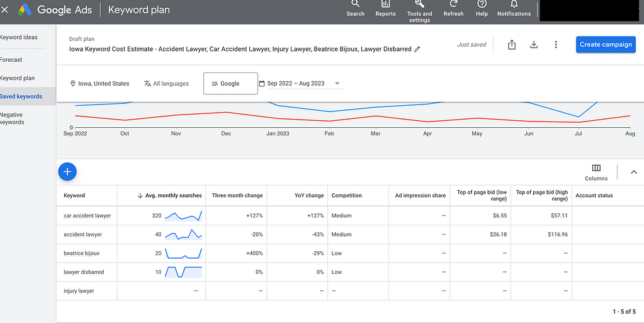Image resolution: width=644 pixels, height=323 pixels.
Task: Sort by Three month change header
Action: pyautogui.click(x=237, y=196)
